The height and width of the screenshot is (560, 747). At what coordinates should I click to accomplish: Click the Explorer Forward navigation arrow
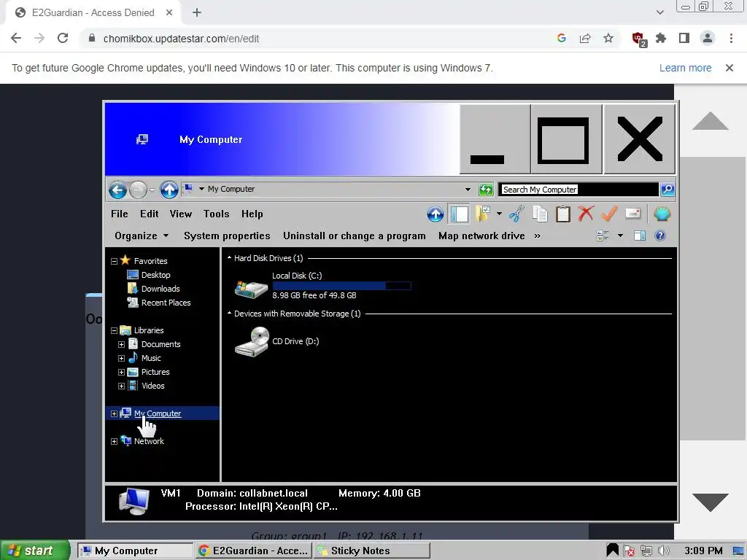[x=138, y=190]
